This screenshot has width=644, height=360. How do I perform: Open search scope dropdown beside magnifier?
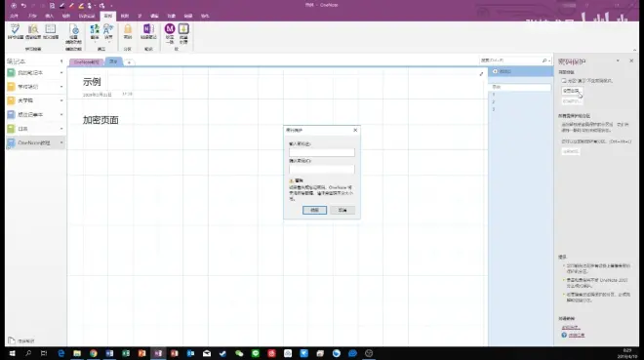(549, 60)
